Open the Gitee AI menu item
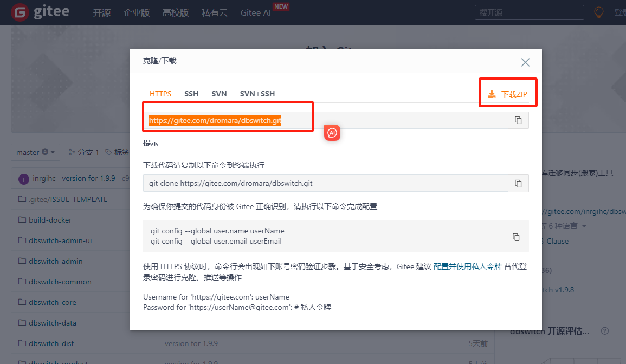 255,13
